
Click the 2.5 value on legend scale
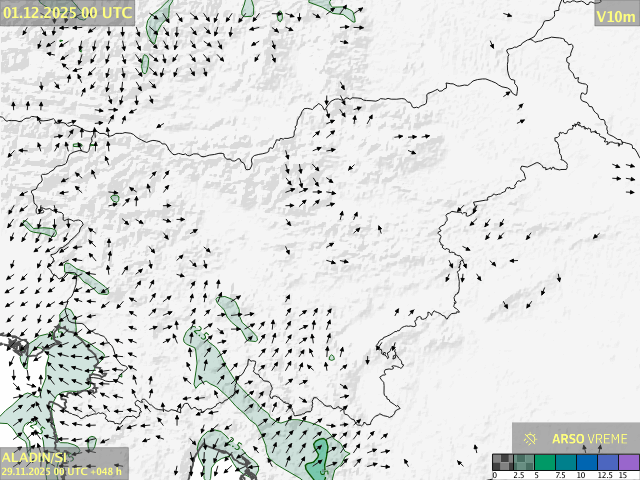(x=518, y=475)
